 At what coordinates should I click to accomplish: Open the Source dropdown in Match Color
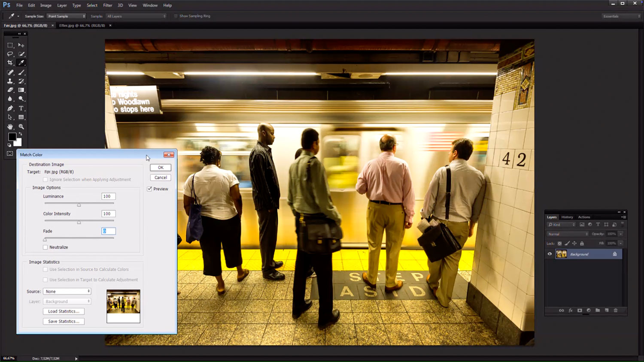tap(67, 291)
